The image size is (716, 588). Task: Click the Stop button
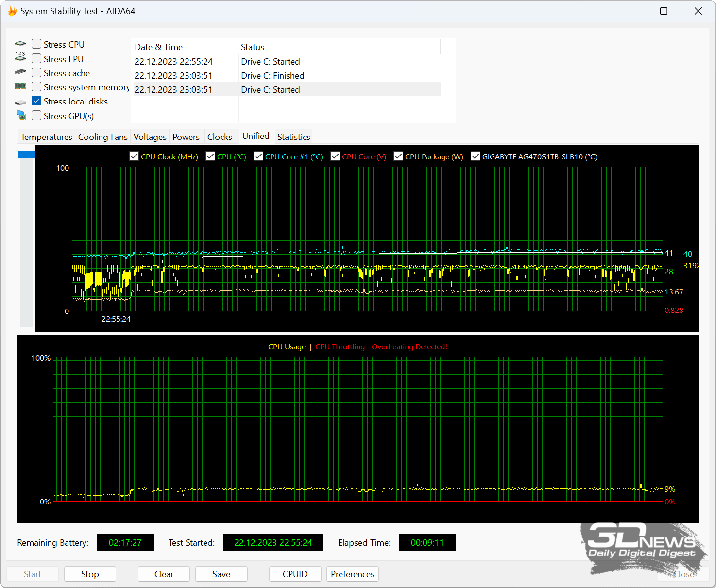click(x=90, y=574)
